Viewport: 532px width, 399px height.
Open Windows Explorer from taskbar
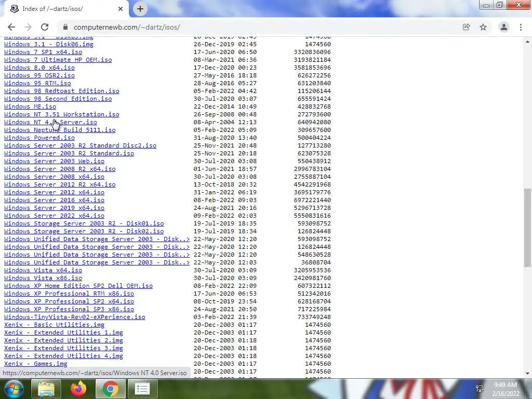[x=46, y=389]
